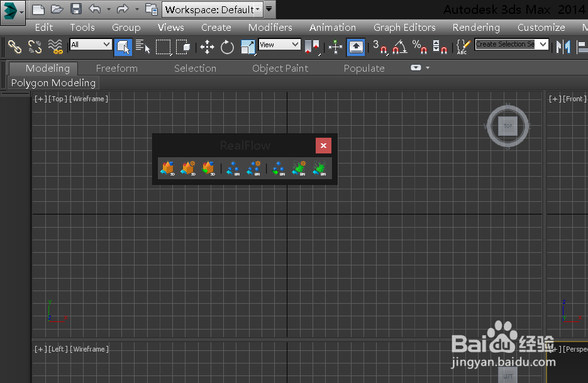Open the Rendering menu
Screen dimensions: 588x383
coord(476,28)
